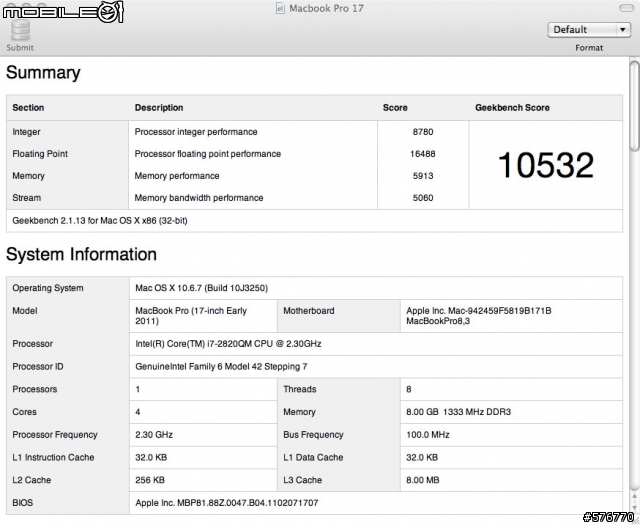Click the L2 Cache value 256 KB
Screen dimensions: 640x525
click(x=150, y=480)
